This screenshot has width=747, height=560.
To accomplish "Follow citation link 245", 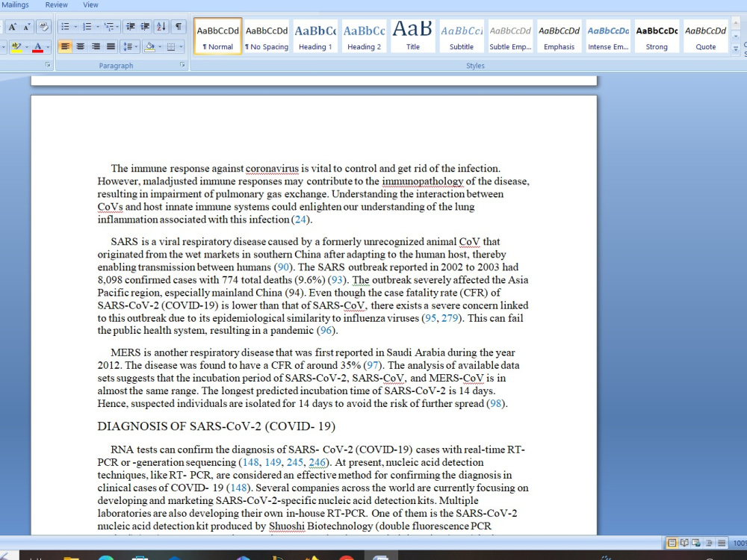I will coord(295,462).
